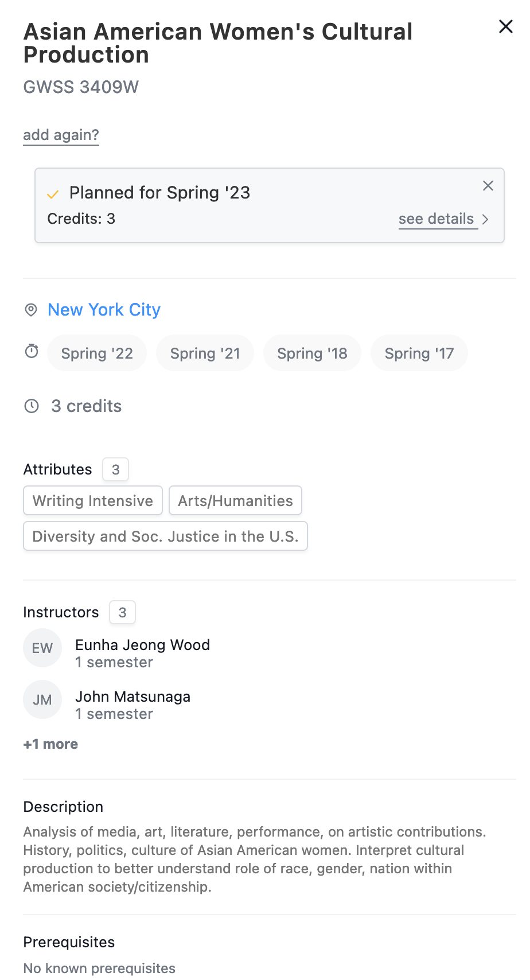The width and height of the screenshot is (530, 980).
Task: Click the yellow checkmark planned icon
Action: (53, 195)
